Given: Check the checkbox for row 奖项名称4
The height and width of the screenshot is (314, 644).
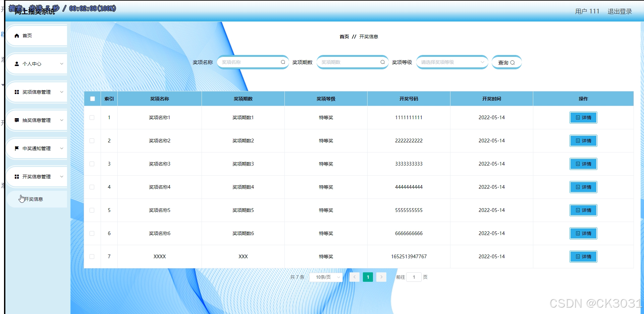Looking at the screenshot, I should click(92, 187).
